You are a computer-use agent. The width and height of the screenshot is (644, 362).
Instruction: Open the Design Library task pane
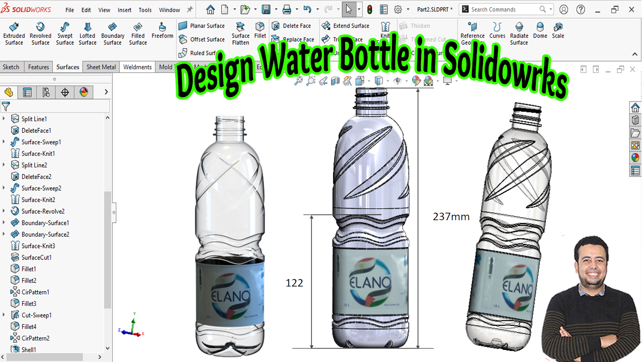[635, 120]
